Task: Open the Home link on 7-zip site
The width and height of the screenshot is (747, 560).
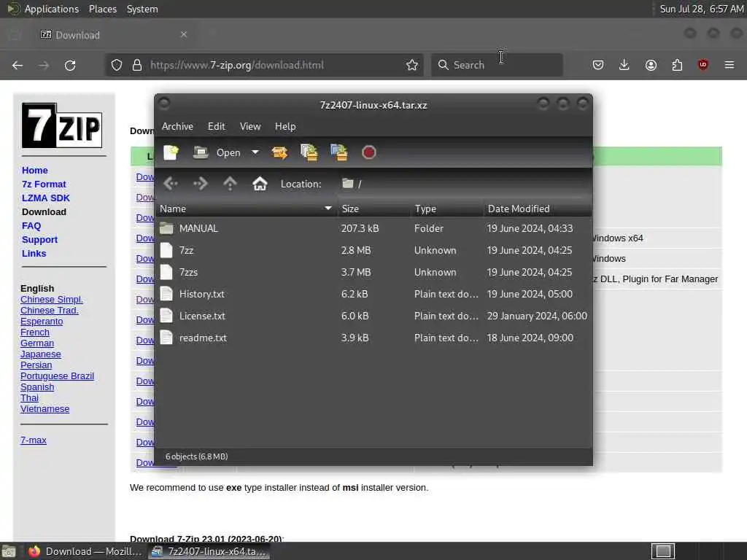Action: pyautogui.click(x=35, y=170)
